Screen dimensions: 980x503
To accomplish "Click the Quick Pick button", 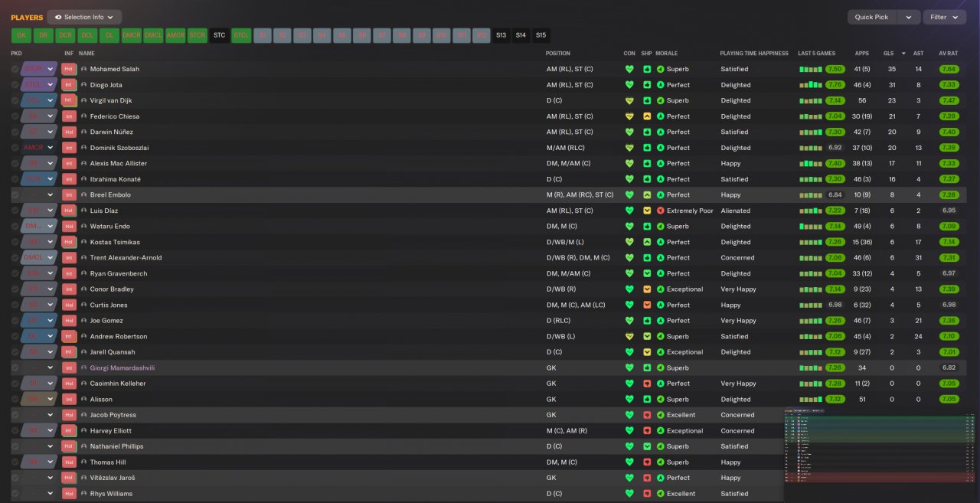I will pos(871,17).
